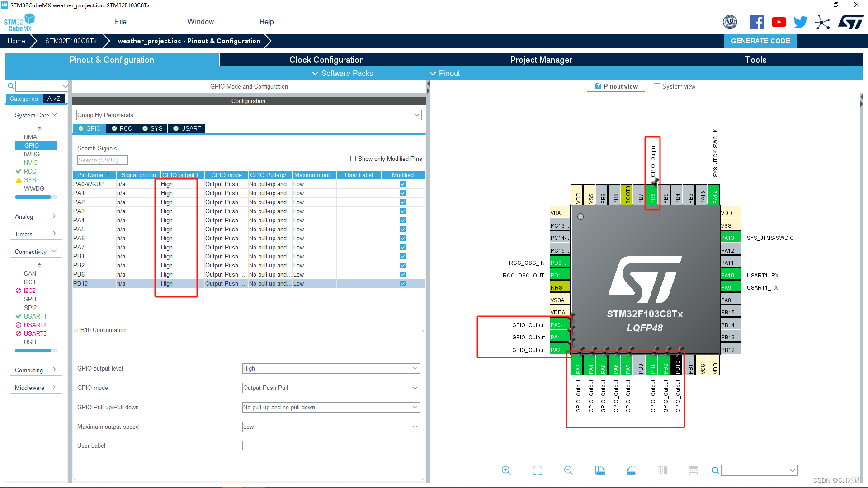This screenshot has width=868, height=488.
Task: Toggle Modified checkbox for PB6 row
Action: [403, 274]
